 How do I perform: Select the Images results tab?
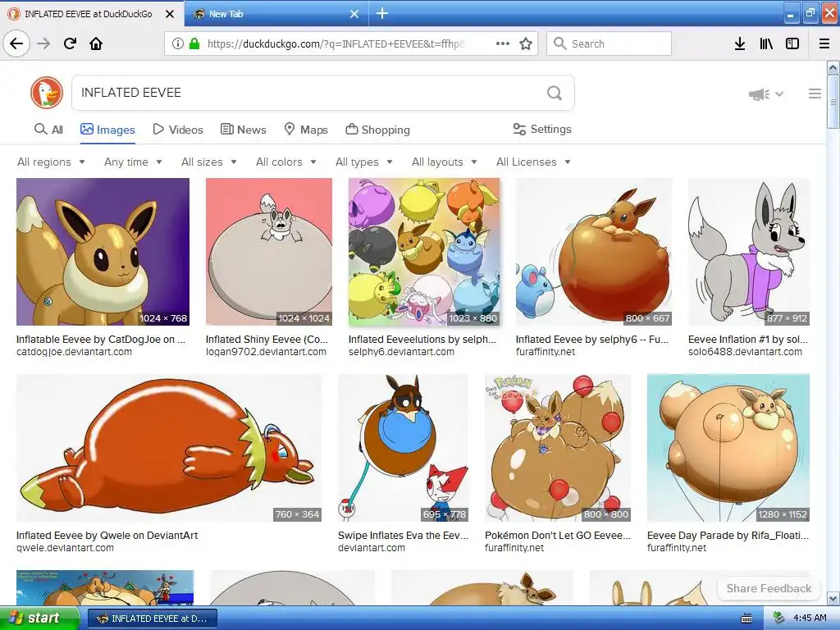point(107,130)
